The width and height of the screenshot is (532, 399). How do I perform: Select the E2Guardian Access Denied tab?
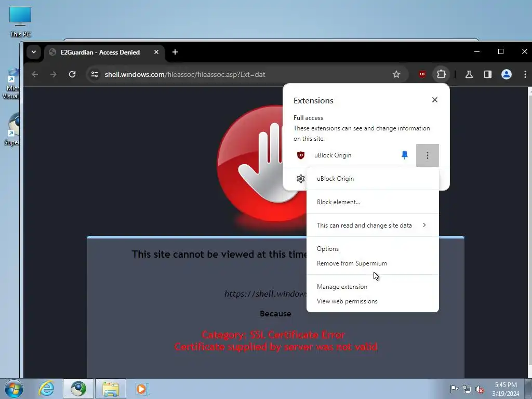(104, 52)
